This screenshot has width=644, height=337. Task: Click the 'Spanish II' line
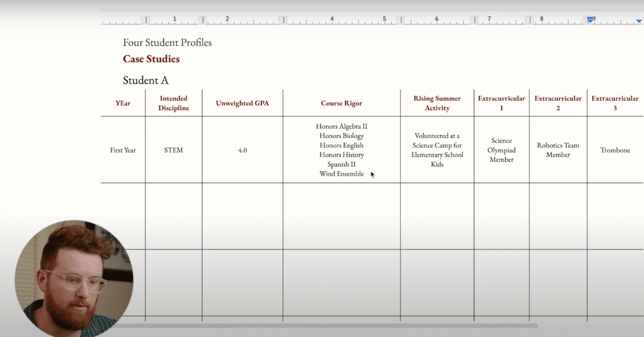pos(342,164)
